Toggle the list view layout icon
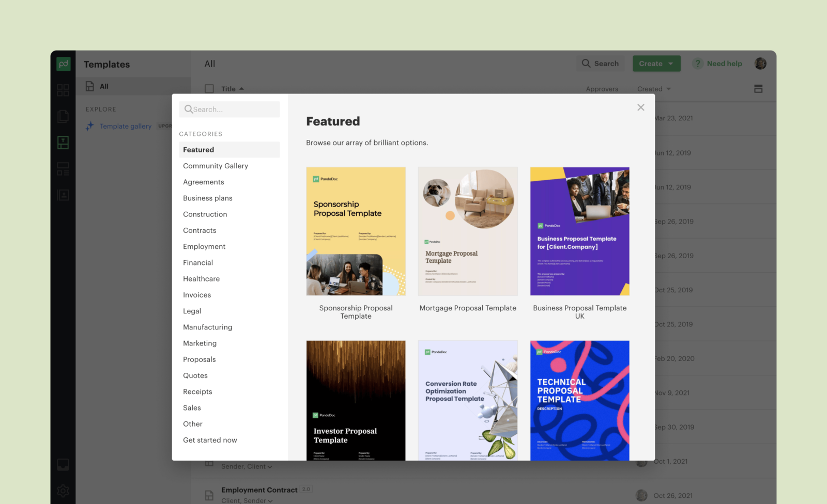 758,89
